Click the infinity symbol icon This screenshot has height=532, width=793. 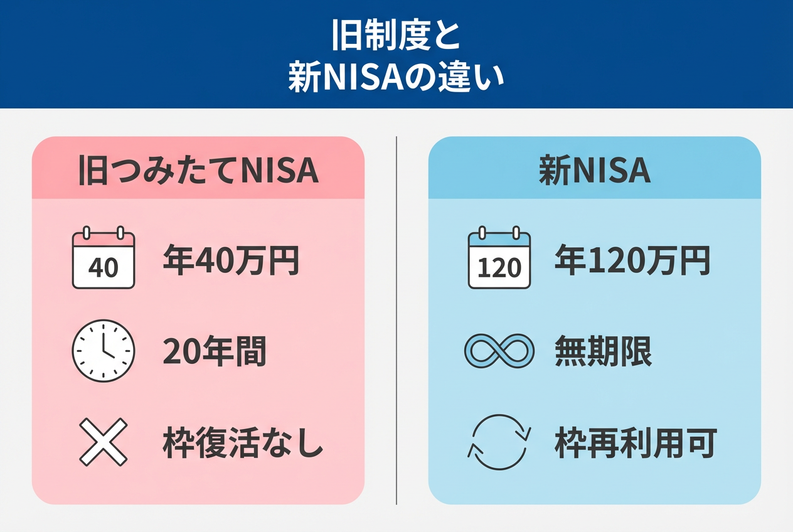[499, 352]
